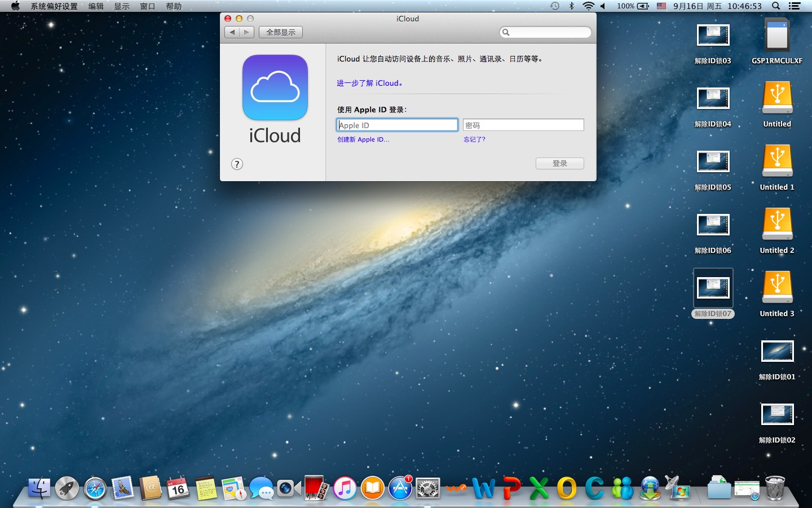Select desktop file 解除ID锁01

pyautogui.click(x=777, y=360)
